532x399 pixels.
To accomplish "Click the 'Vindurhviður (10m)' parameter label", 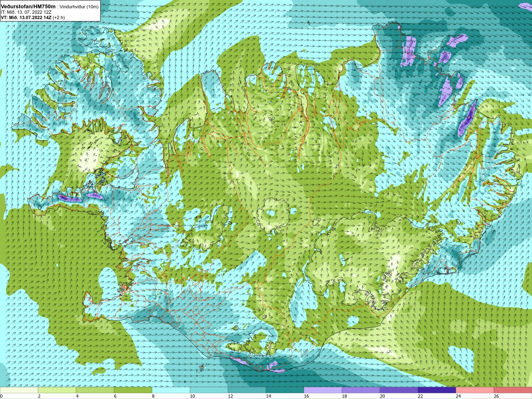I will 79,7.
